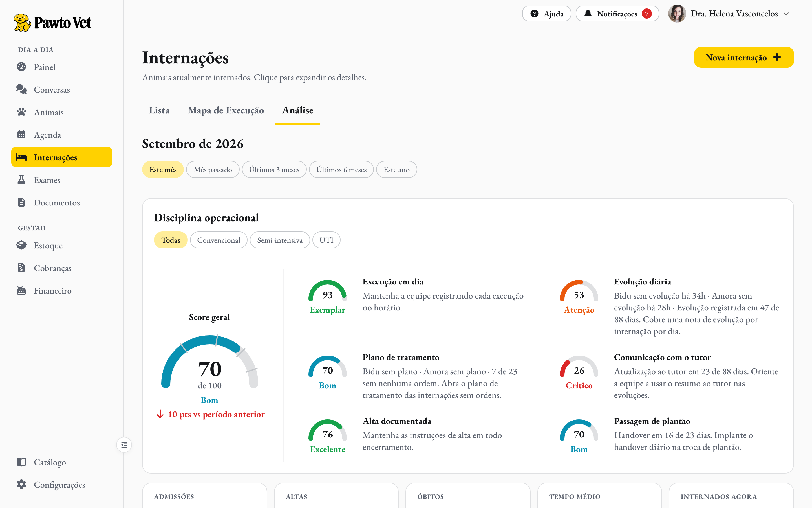Click the Nova internação button

point(744,58)
